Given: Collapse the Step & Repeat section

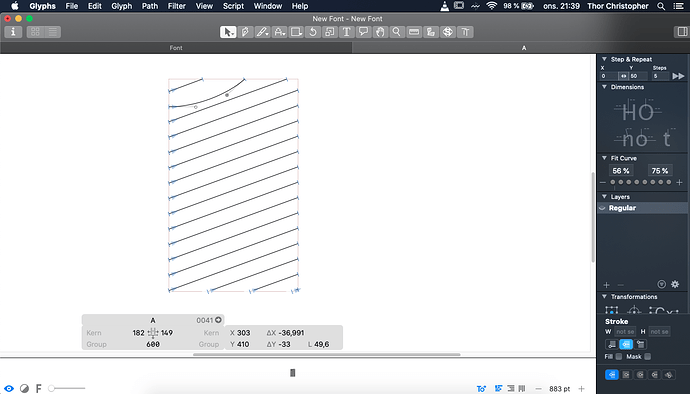Looking at the screenshot, I should (604, 59).
